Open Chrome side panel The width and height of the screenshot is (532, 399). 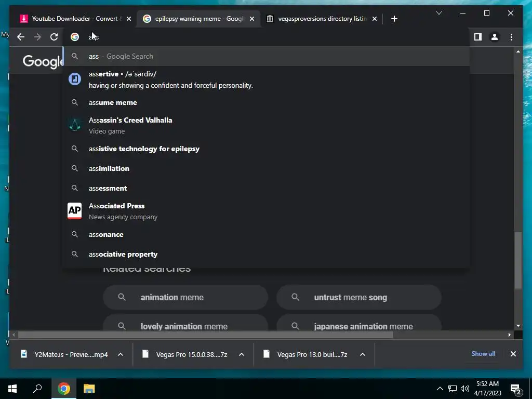(x=478, y=37)
